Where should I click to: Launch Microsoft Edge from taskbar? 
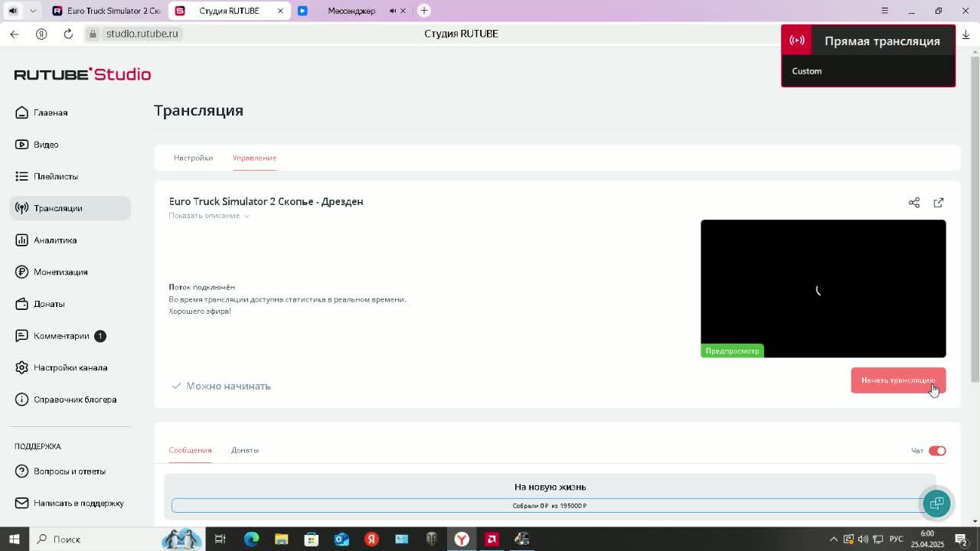click(251, 540)
